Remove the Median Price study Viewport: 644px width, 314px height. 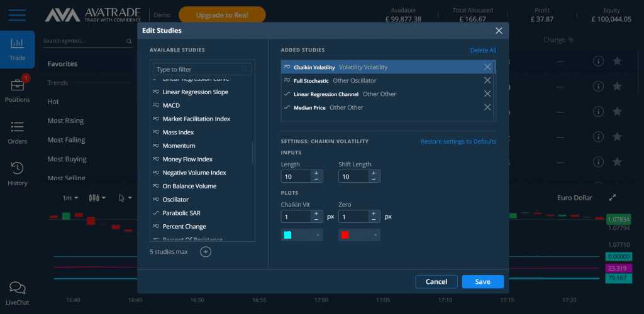(487, 107)
